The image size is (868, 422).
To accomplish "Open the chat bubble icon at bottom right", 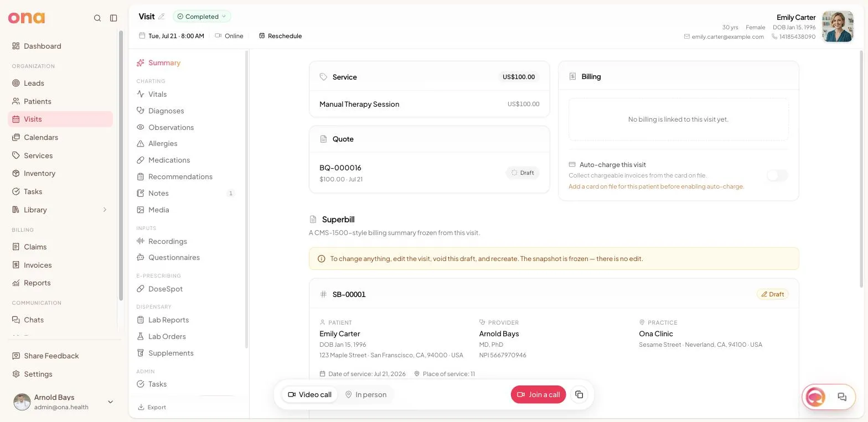I will [842, 397].
